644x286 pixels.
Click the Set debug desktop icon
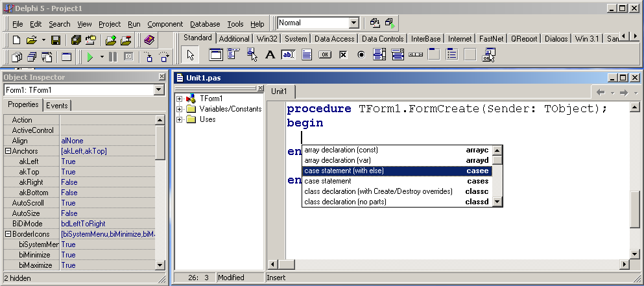tap(389, 23)
